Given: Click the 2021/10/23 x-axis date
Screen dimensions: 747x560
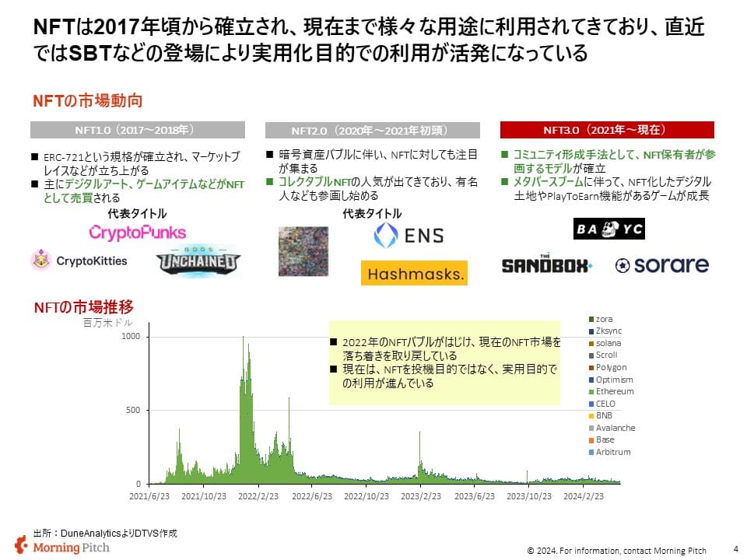Looking at the screenshot, I should point(204,496).
